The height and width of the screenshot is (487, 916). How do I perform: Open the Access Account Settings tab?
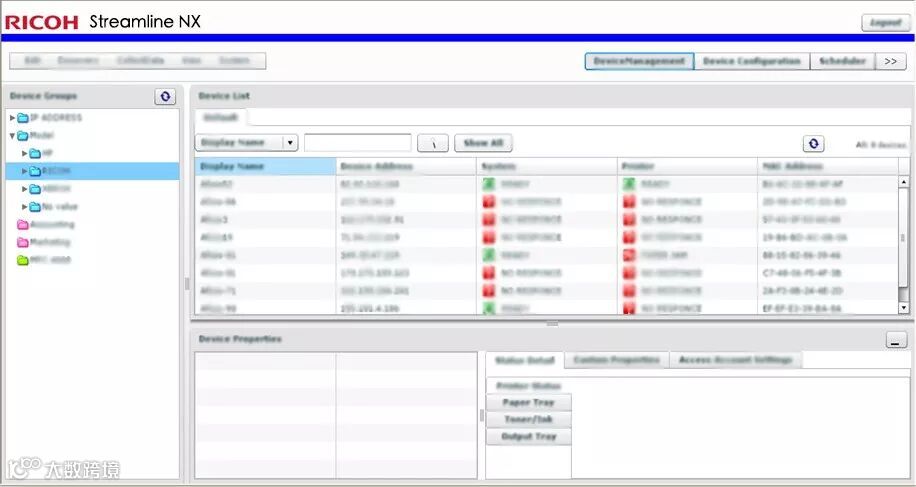(x=735, y=360)
